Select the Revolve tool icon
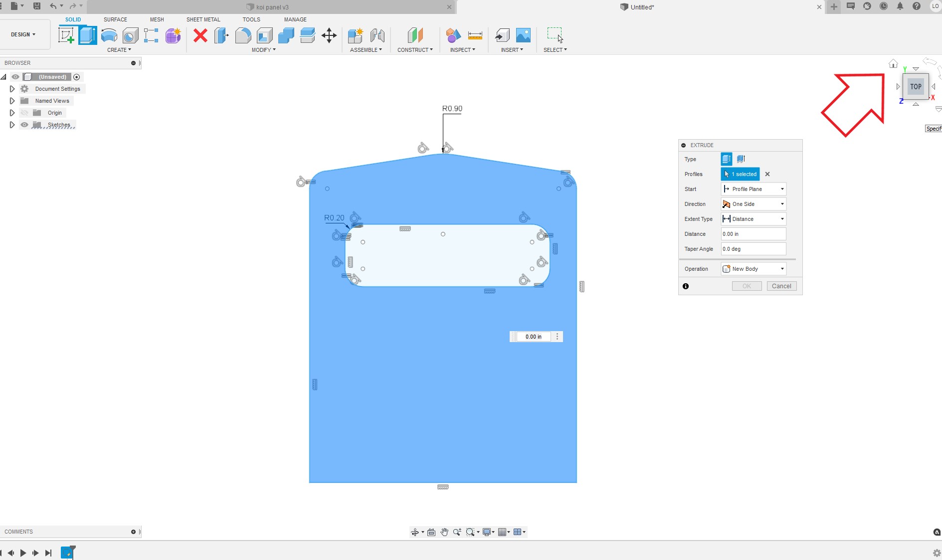The width and height of the screenshot is (942, 560). click(x=109, y=35)
